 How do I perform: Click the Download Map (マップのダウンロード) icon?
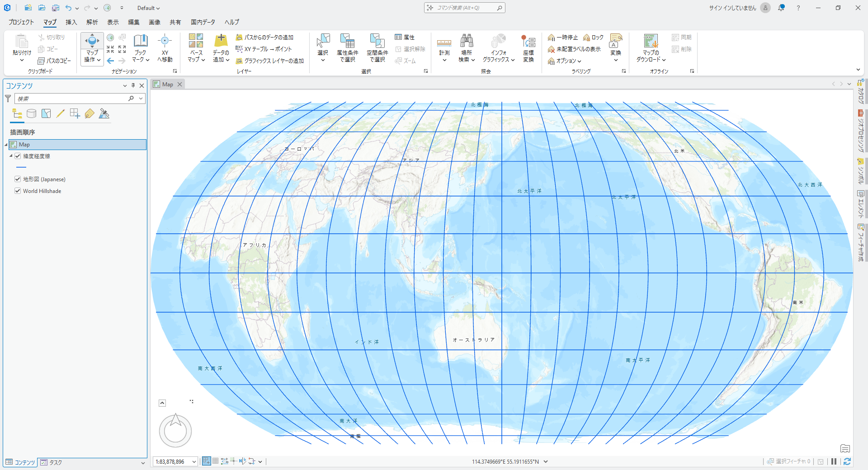651,41
